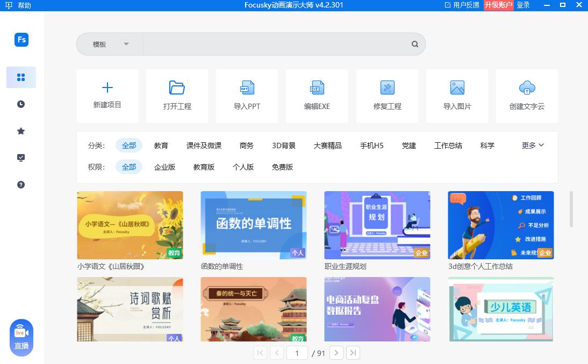The width and height of the screenshot is (588, 364).
Task: Open the 编辑EXE editor
Action: [317, 96]
